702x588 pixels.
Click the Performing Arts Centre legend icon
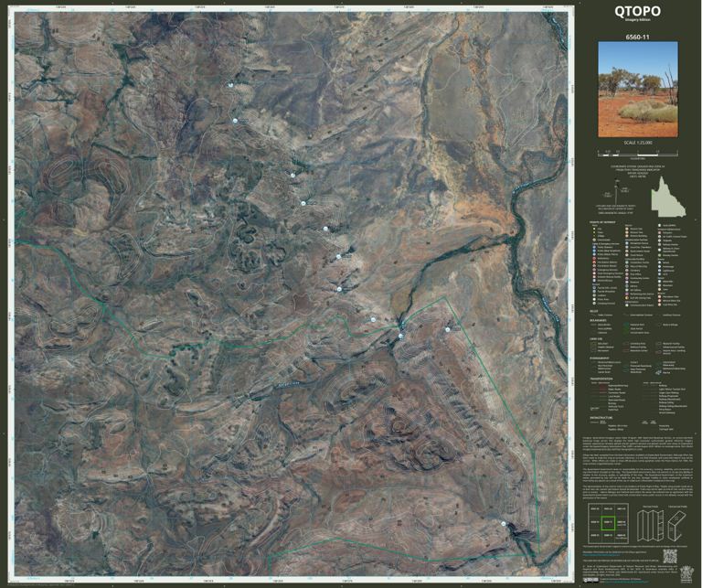pos(627,294)
